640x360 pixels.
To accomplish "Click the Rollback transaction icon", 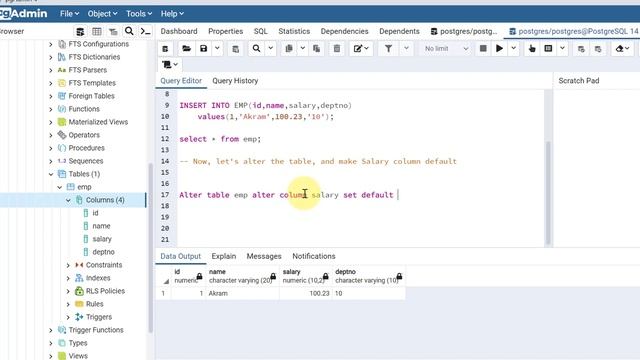I will [598, 49].
